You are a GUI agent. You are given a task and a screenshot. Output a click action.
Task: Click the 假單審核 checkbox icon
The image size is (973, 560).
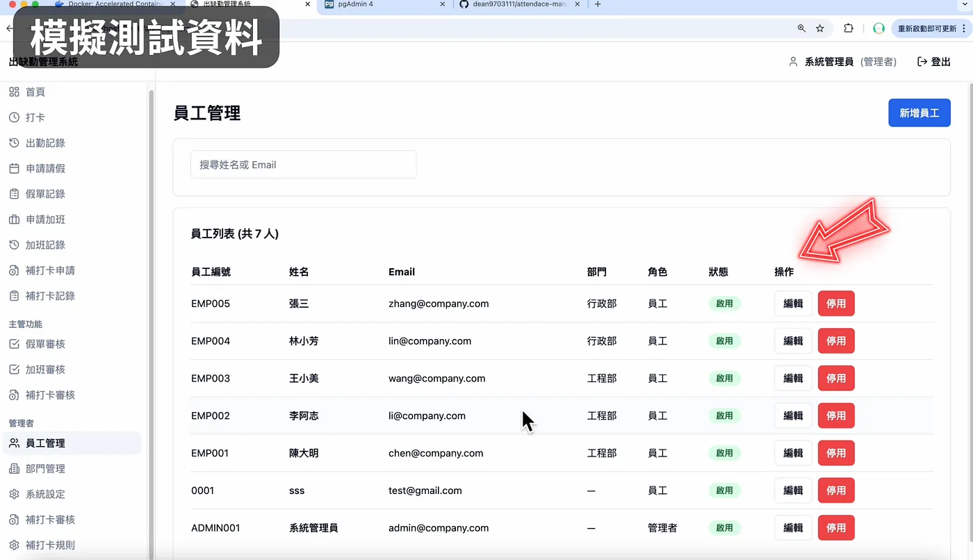coord(14,344)
